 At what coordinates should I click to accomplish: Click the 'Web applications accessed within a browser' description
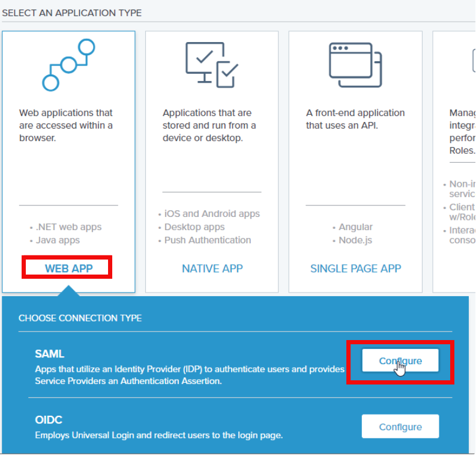pos(66,125)
